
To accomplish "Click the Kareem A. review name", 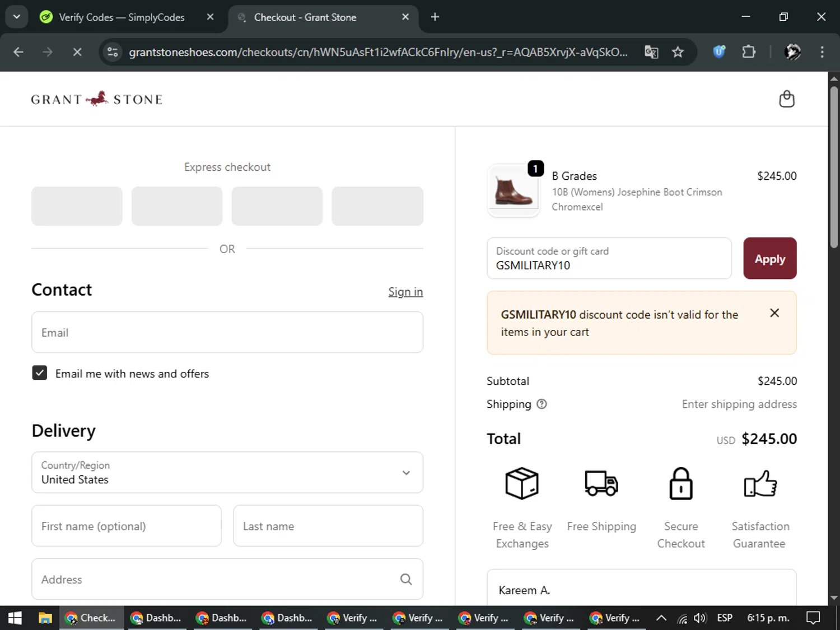I will pyautogui.click(x=524, y=590).
